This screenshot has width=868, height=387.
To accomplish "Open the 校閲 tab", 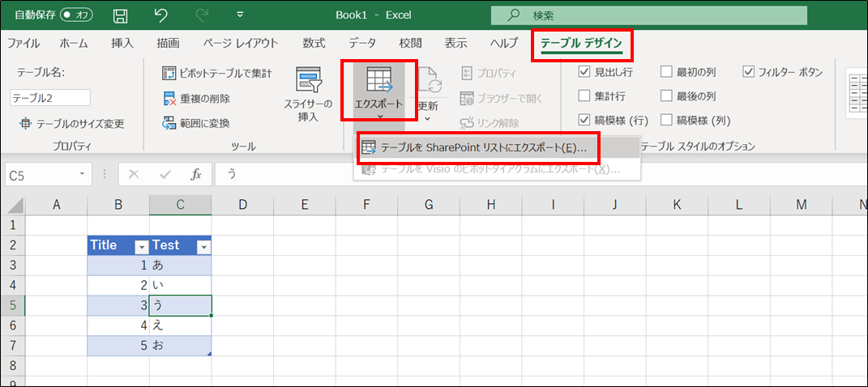I will pos(411,43).
